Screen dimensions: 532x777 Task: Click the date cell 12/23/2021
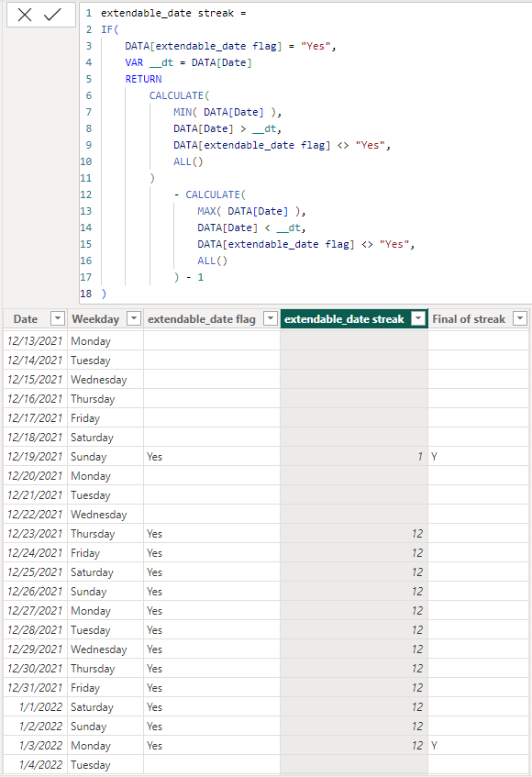[x=35, y=534]
